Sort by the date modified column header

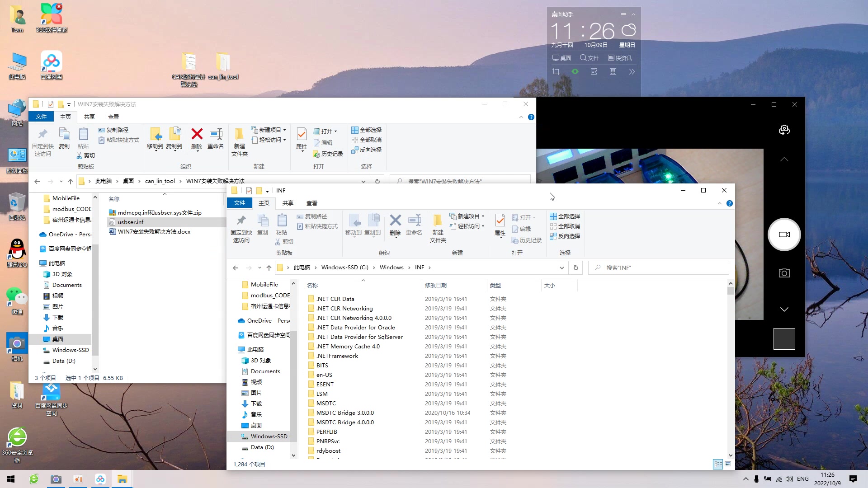pyautogui.click(x=436, y=285)
